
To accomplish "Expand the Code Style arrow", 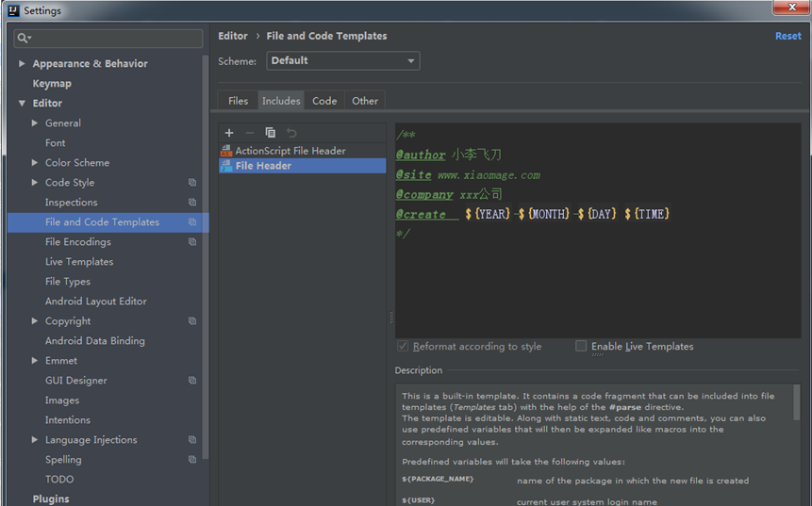I will click(x=35, y=182).
